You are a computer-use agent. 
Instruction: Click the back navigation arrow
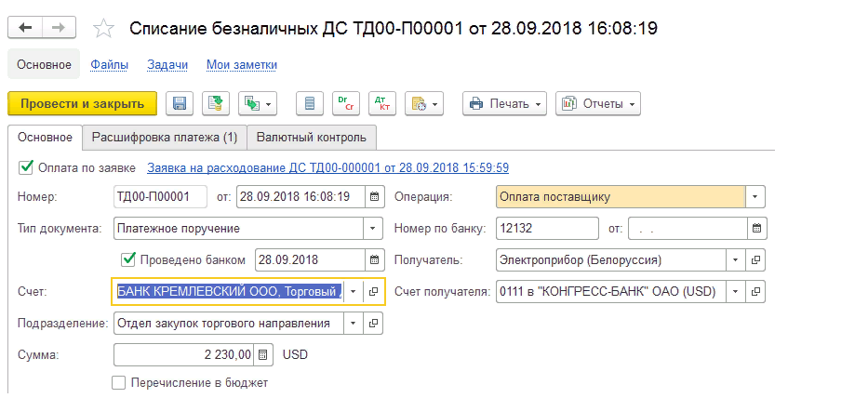pos(25,28)
